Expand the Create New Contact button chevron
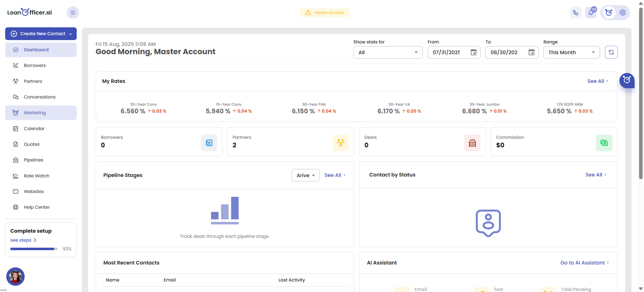The width and height of the screenshot is (644, 292). (71, 34)
